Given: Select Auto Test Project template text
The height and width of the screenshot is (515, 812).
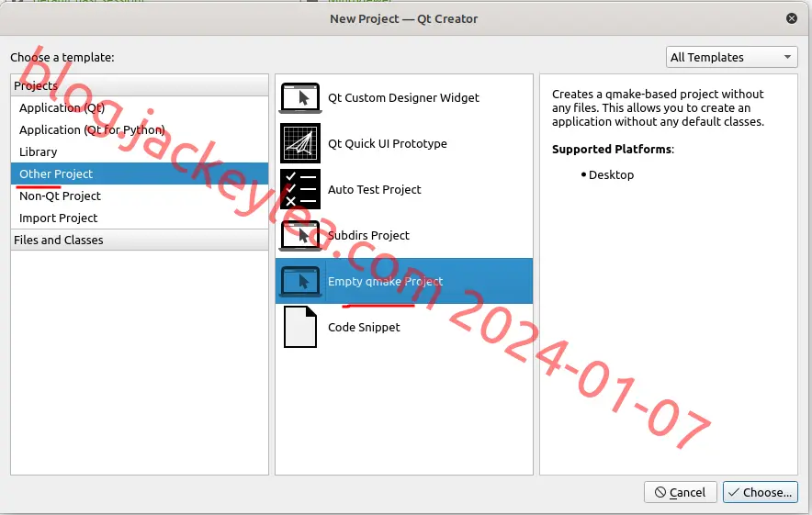Looking at the screenshot, I should [x=375, y=189].
